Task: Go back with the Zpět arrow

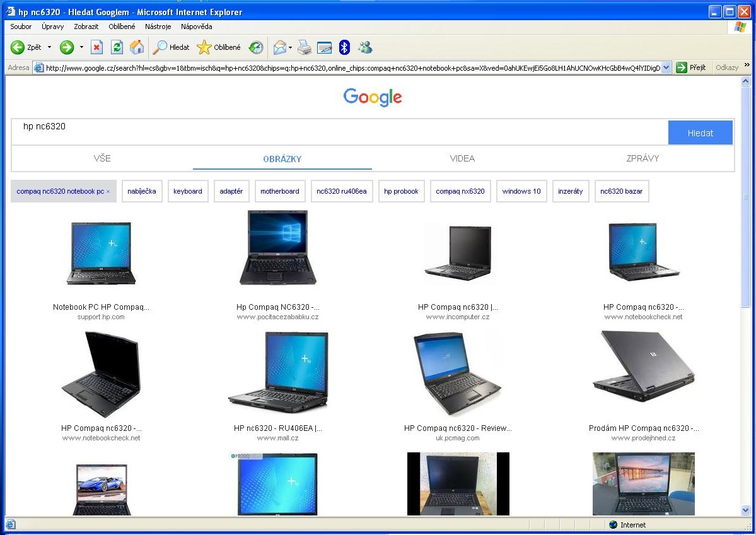Action: point(26,47)
